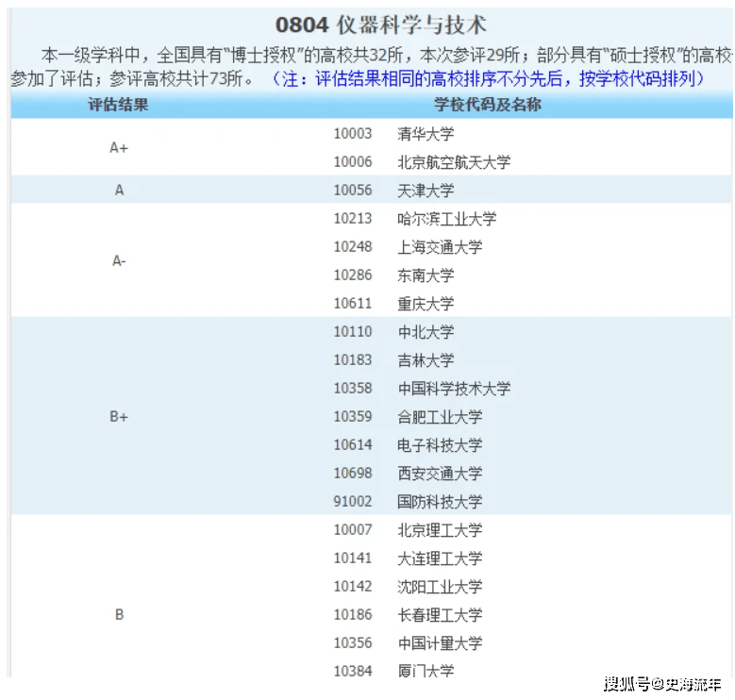Click school code 10356
The width and height of the screenshot is (735, 700).
[x=353, y=642]
